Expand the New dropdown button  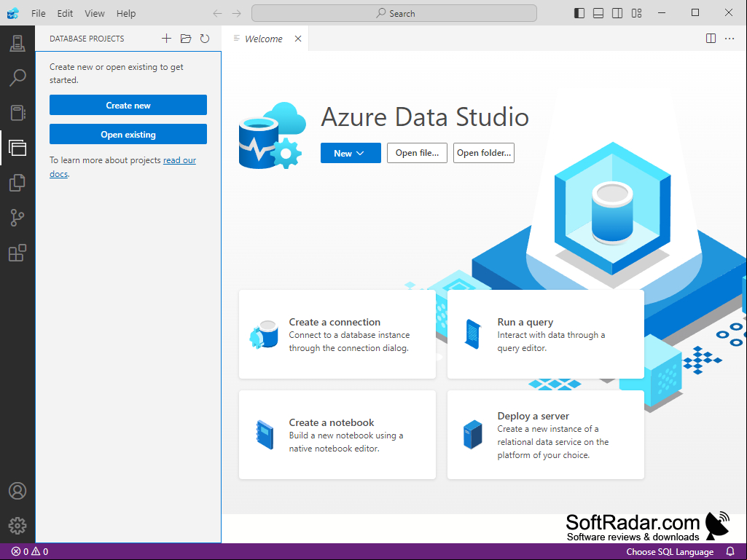[x=351, y=153]
